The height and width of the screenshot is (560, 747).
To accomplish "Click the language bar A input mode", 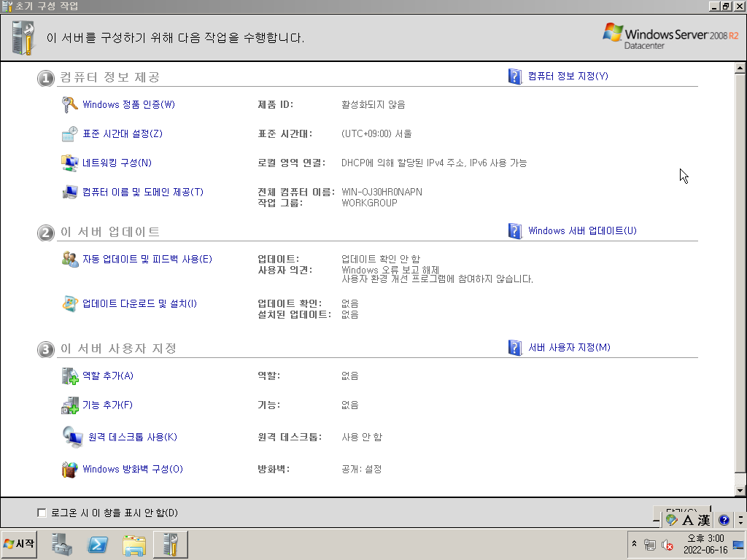I will click(687, 521).
